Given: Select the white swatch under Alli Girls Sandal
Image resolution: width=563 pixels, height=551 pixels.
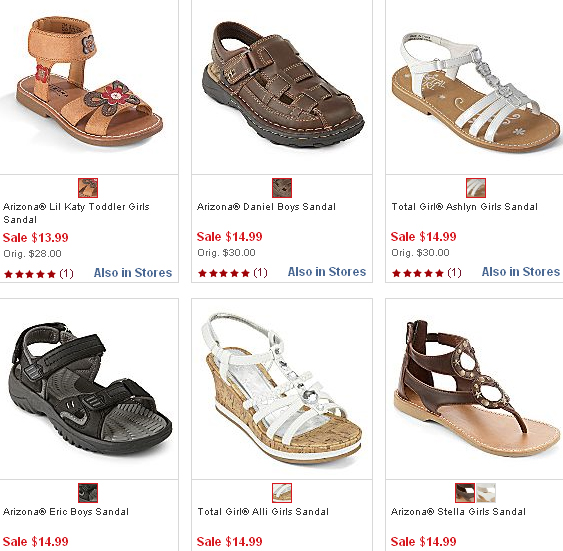Looking at the screenshot, I should point(282,493).
